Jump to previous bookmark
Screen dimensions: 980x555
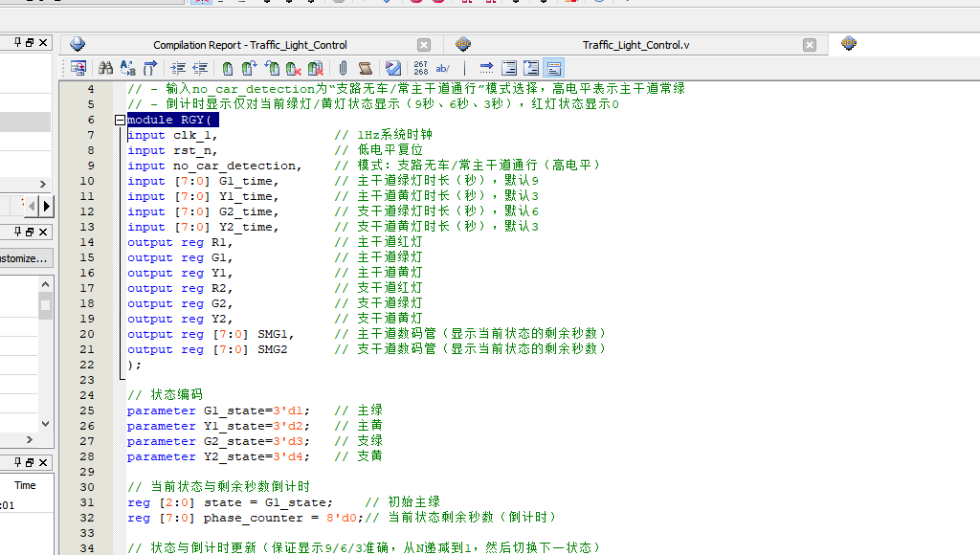(x=272, y=68)
